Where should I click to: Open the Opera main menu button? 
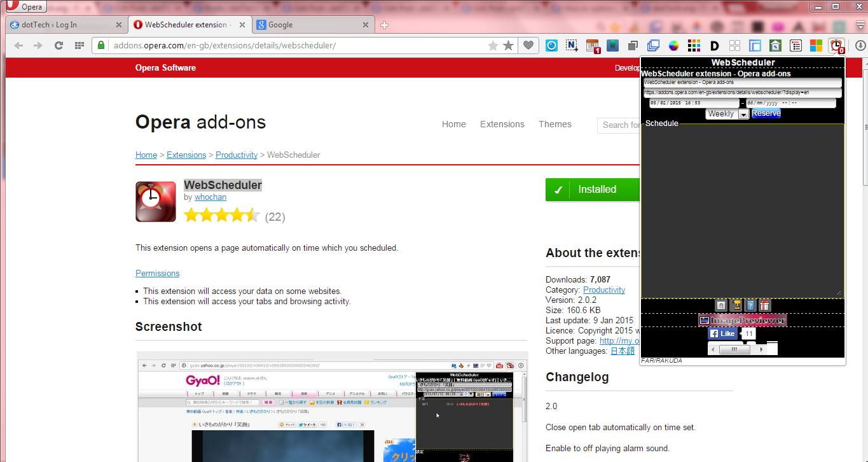point(25,6)
